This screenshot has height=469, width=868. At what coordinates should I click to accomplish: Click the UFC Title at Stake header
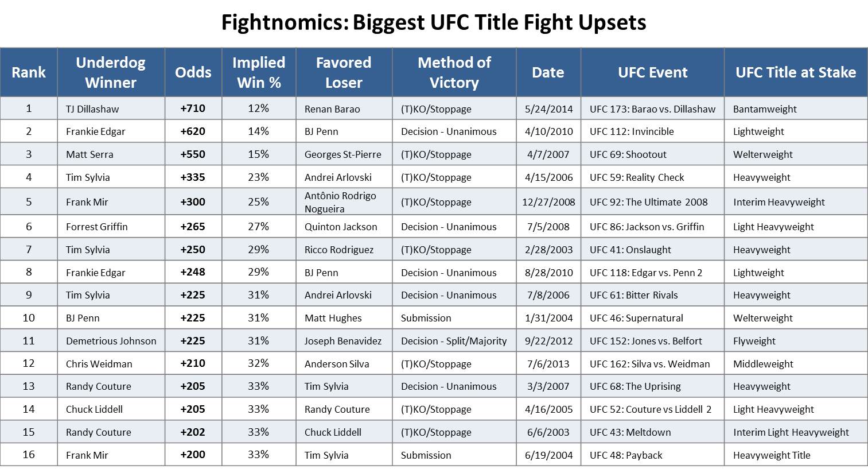(796, 72)
